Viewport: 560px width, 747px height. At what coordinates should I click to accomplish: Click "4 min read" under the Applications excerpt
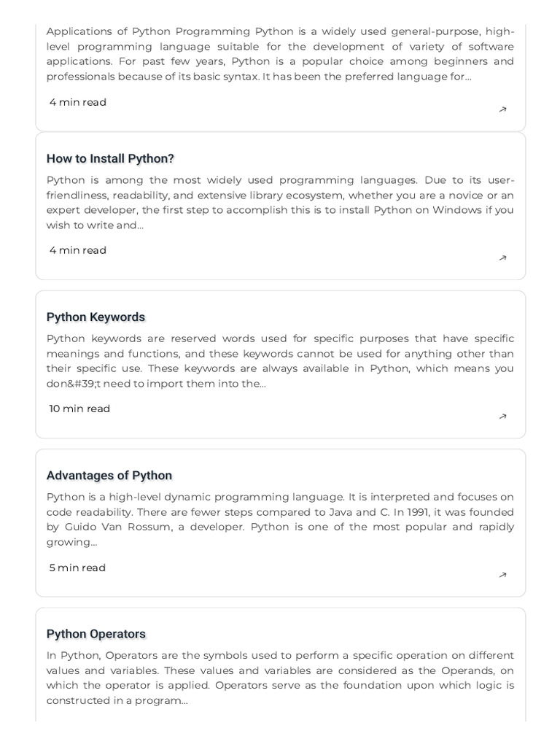pos(78,102)
